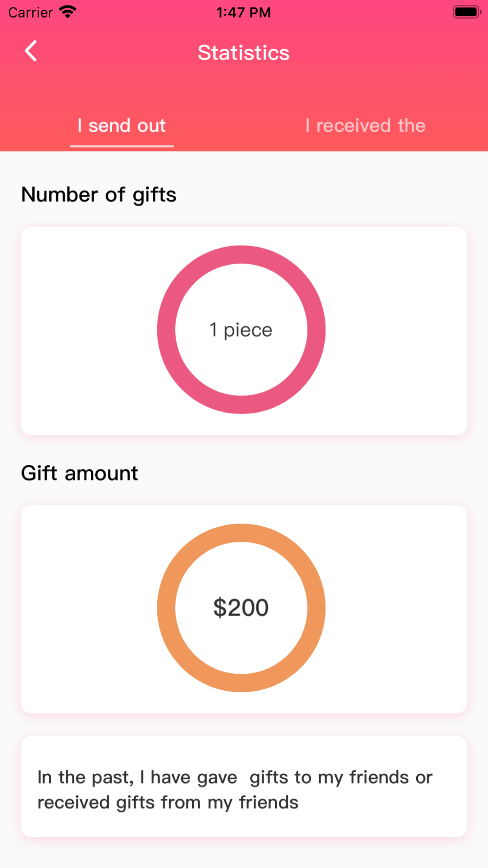Tap the 1 piece label

(241, 330)
